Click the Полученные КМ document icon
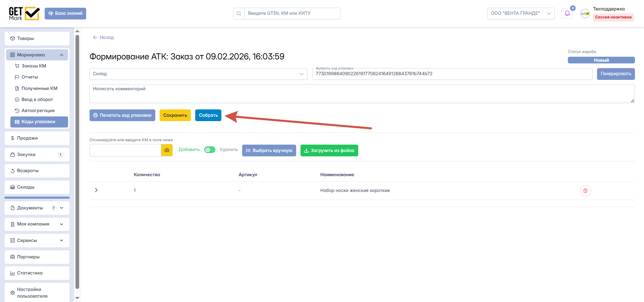Image resolution: width=644 pixels, height=302 pixels. click(17, 88)
